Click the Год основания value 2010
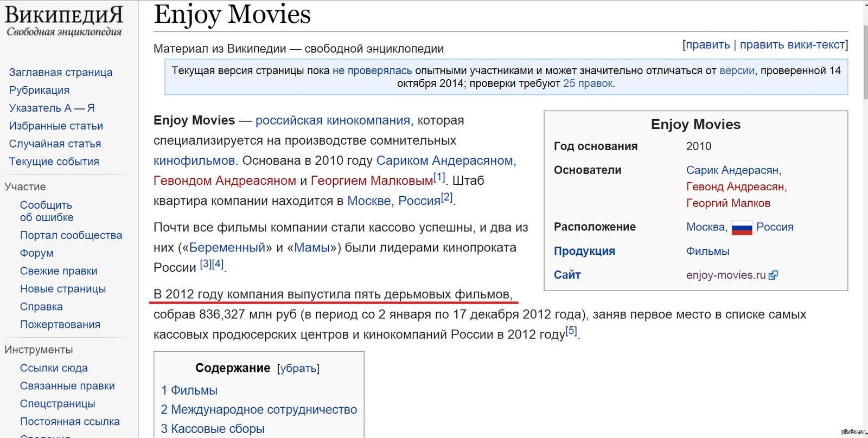The height and width of the screenshot is (438, 868). (699, 146)
